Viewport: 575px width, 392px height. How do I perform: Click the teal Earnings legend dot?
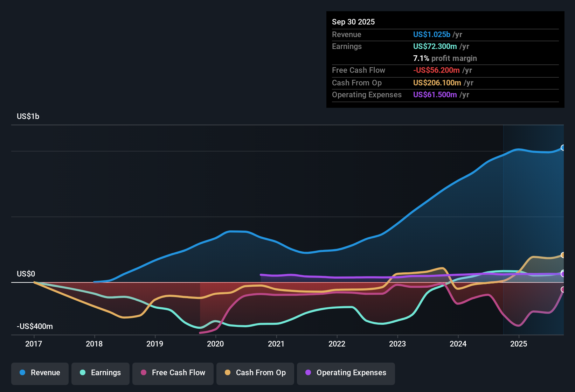pyautogui.click(x=83, y=373)
